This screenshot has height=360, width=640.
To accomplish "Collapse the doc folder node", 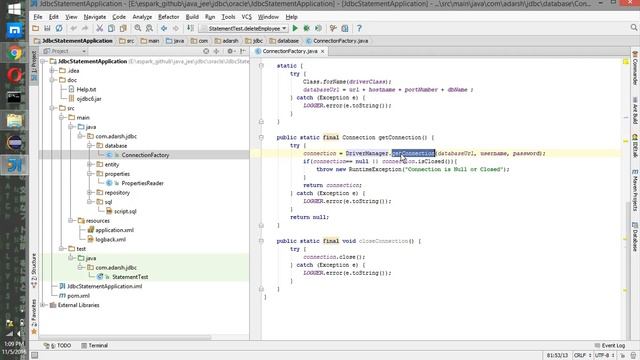I will [x=52, y=80].
